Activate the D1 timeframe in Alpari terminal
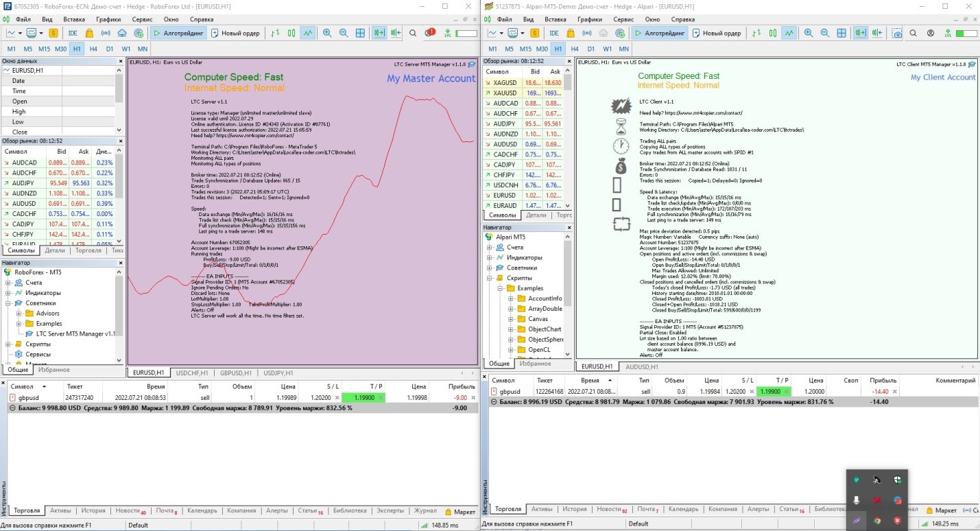 point(590,49)
